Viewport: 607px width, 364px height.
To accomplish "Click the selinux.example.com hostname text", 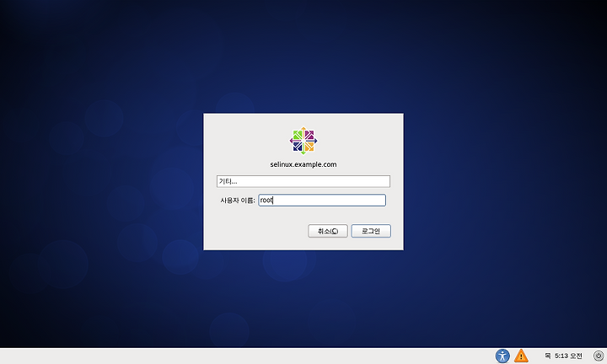I will click(x=303, y=164).
